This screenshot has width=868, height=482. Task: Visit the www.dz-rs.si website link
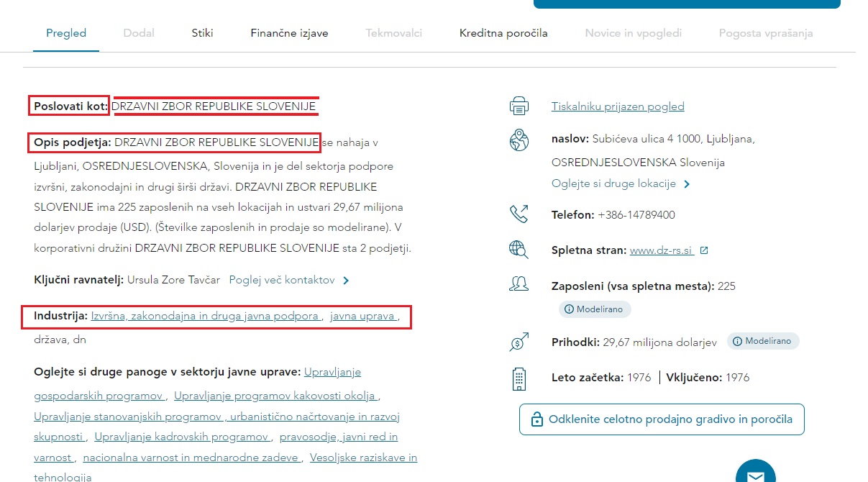662,250
